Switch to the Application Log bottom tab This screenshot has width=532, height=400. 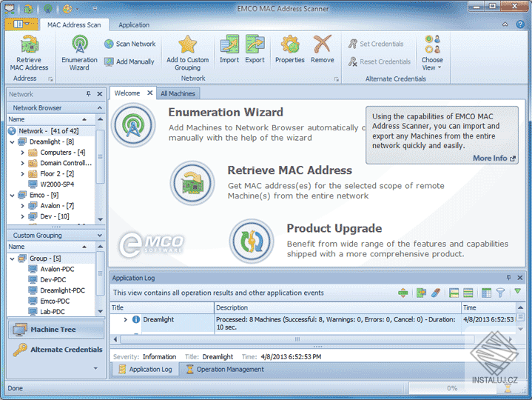coord(145,369)
